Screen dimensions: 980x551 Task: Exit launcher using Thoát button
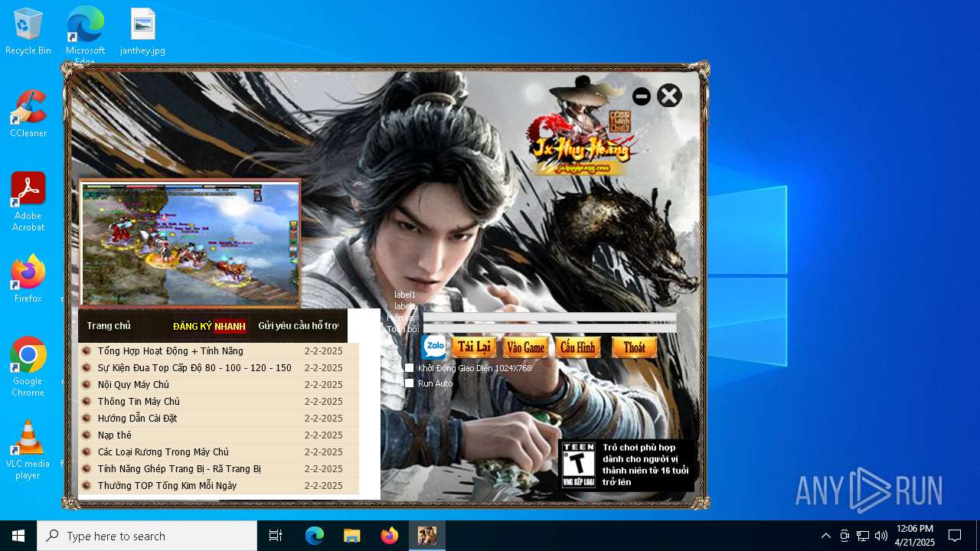634,347
